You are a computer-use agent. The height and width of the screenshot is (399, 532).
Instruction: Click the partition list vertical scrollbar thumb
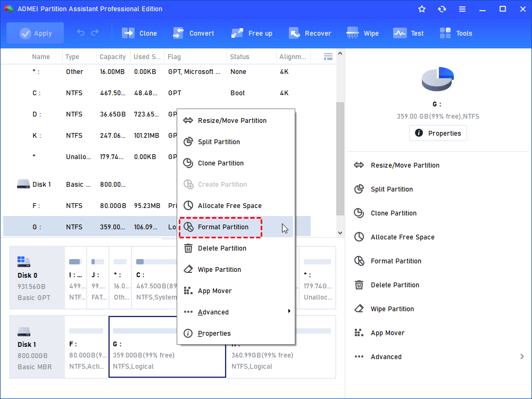pyautogui.click(x=340, y=159)
